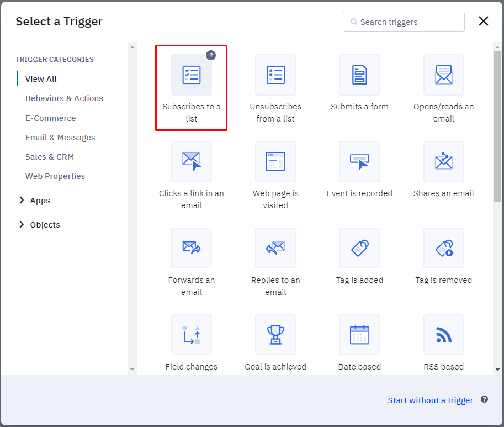Screen dimensions: 504x427
Task: Pick the 'Event is recorded' trigger icon
Action: 359,162
